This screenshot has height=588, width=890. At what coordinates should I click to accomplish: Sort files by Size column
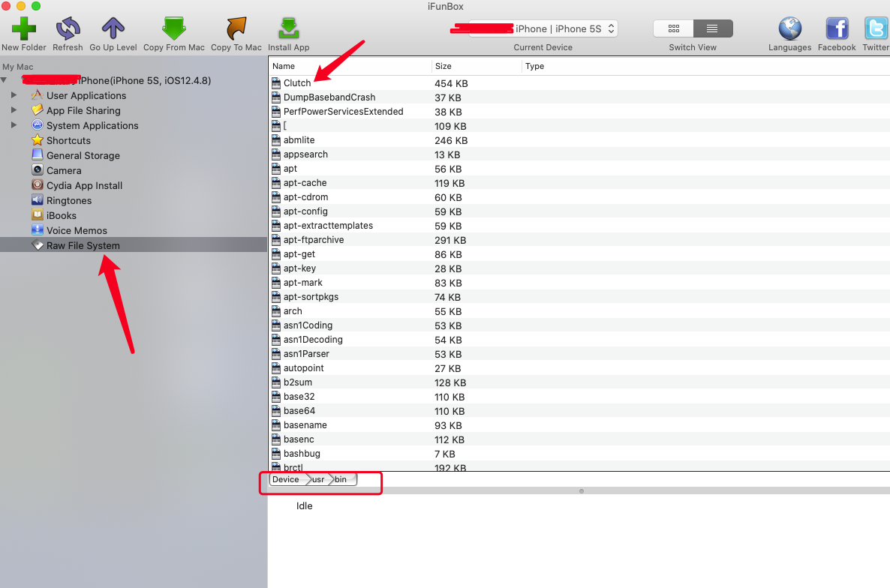coord(477,66)
